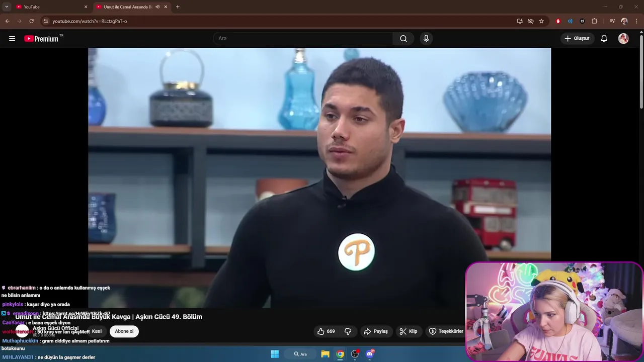This screenshot has height=362, width=644.
Task: Open the round dark app next to Chrome
Action: click(355, 354)
